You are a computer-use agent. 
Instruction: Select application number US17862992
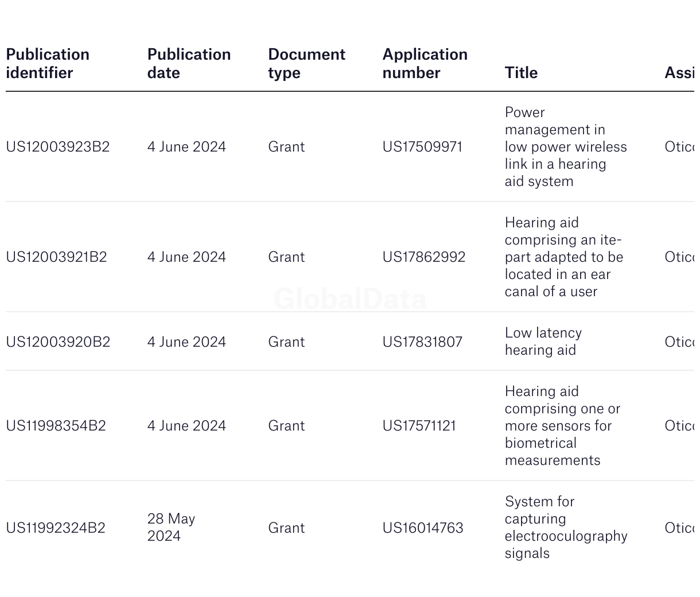(424, 257)
